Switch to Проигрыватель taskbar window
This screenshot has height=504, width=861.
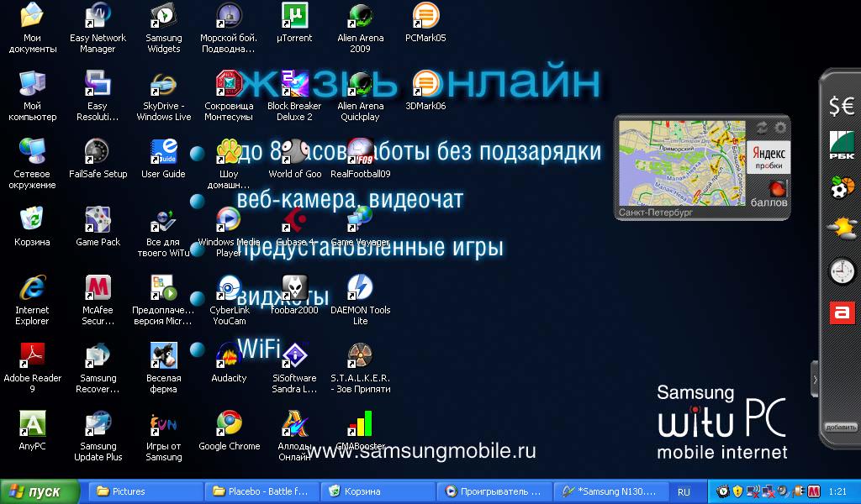[x=494, y=491]
